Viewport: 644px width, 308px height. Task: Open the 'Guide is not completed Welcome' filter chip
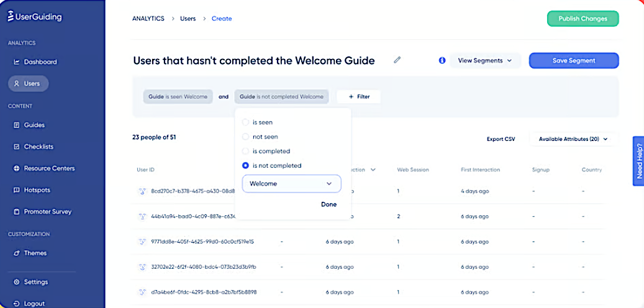point(281,97)
